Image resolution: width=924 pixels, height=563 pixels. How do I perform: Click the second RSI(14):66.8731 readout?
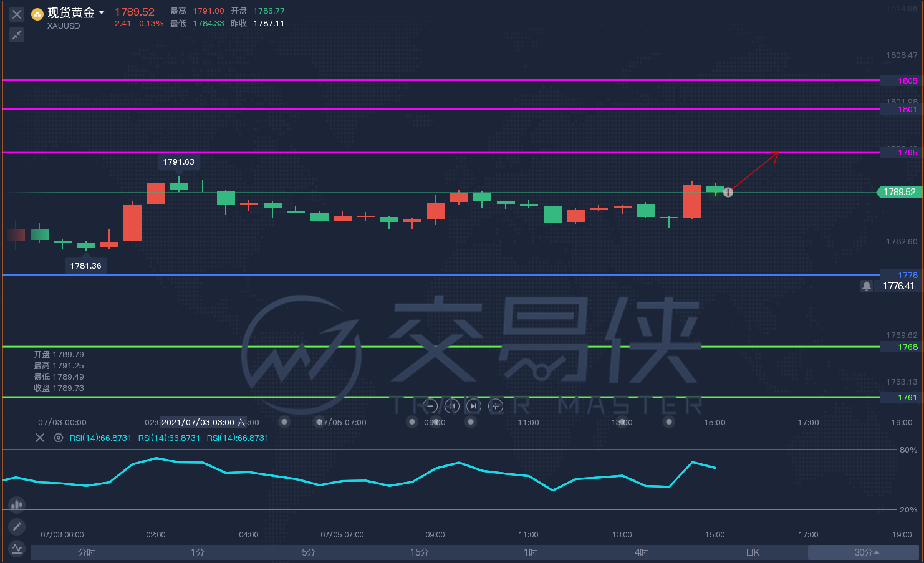coord(169,438)
